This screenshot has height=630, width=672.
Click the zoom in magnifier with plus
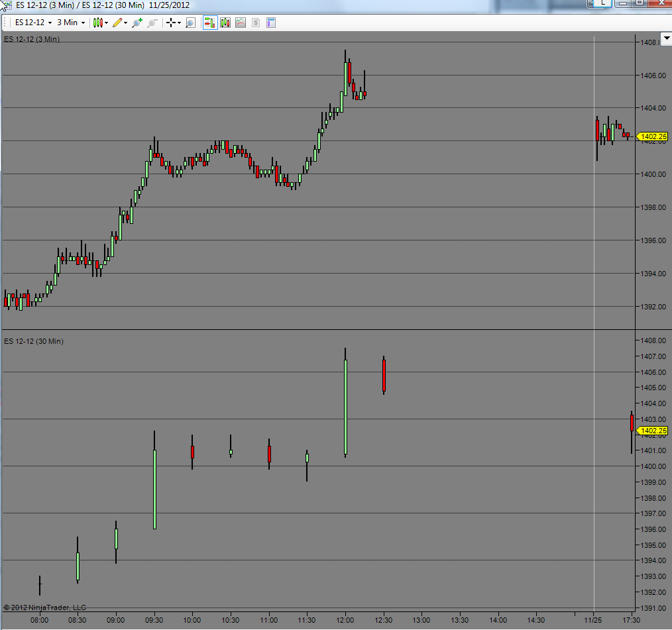click(x=137, y=23)
